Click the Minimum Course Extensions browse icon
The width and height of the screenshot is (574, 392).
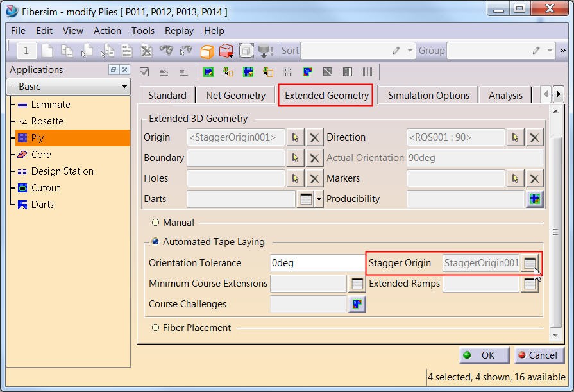(359, 284)
